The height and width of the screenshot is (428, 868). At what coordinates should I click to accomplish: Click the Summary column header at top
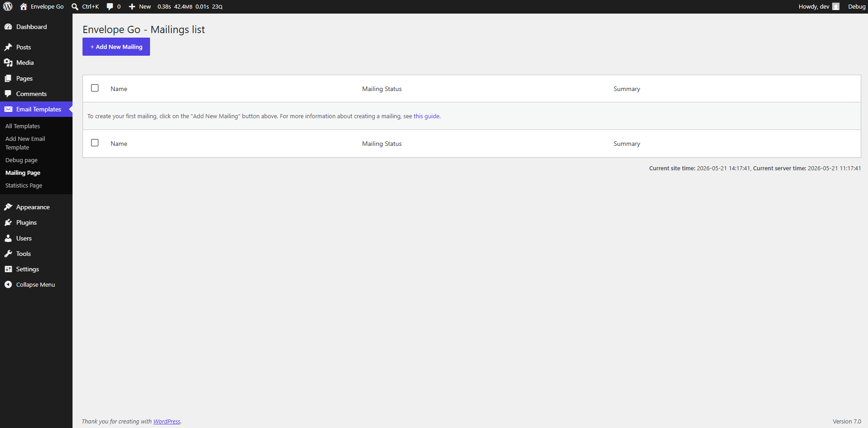(627, 89)
